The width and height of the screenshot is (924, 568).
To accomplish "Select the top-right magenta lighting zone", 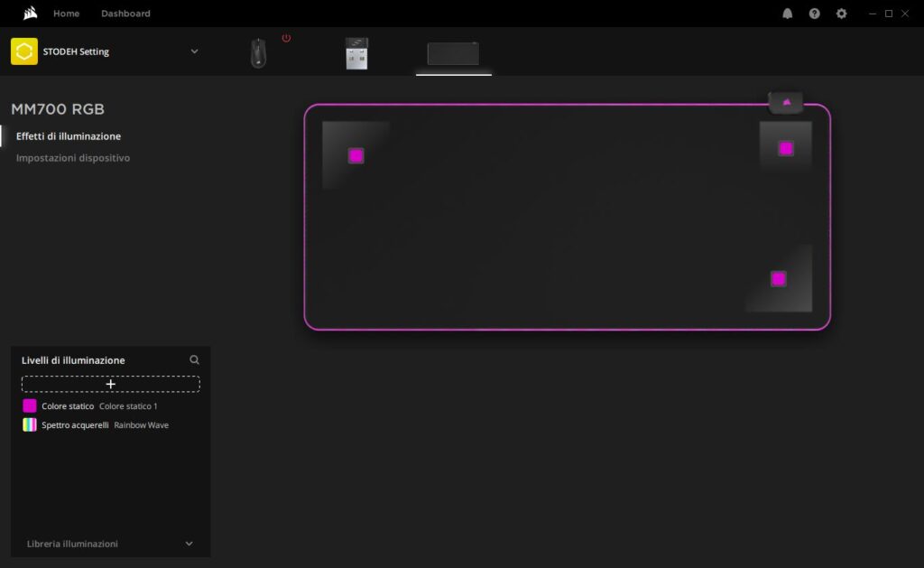I will pos(786,148).
